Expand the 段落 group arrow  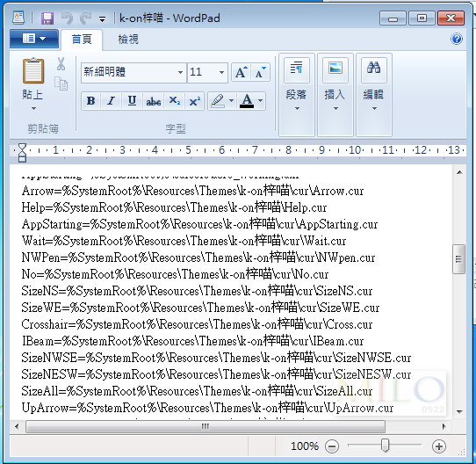(x=297, y=108)
